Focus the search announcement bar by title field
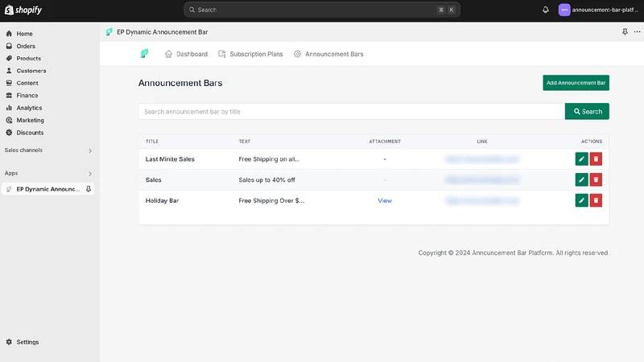This screenshot has height=362, width=644. click(352, 112)
